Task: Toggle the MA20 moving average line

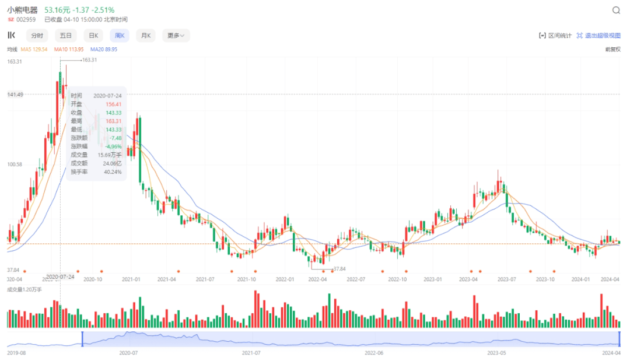Action: pos(104,50)
